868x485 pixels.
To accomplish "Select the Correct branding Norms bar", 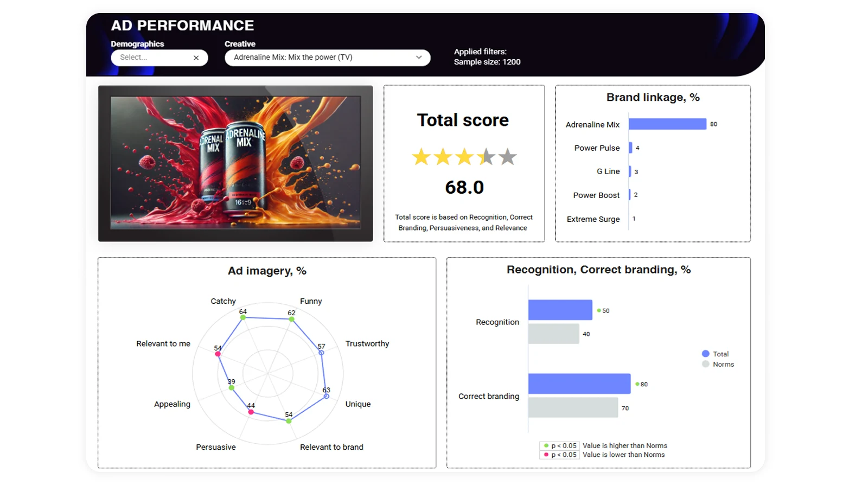I will click(573, 407).
